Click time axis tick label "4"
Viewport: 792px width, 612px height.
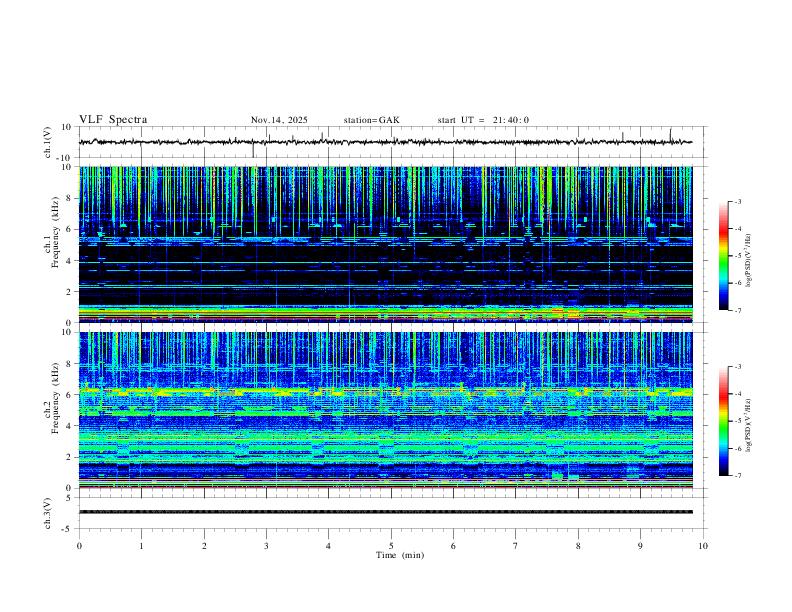click(x=328, y=546)
